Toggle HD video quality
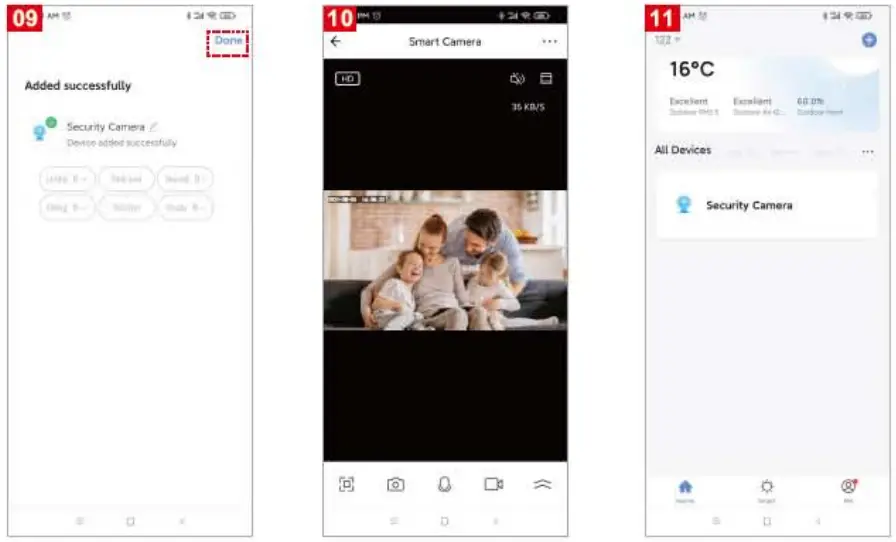 point(347,79)
